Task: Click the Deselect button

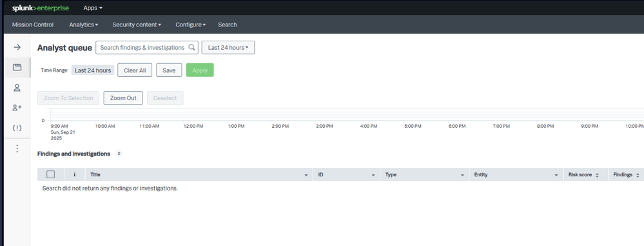Action: (x=165, y=98)
